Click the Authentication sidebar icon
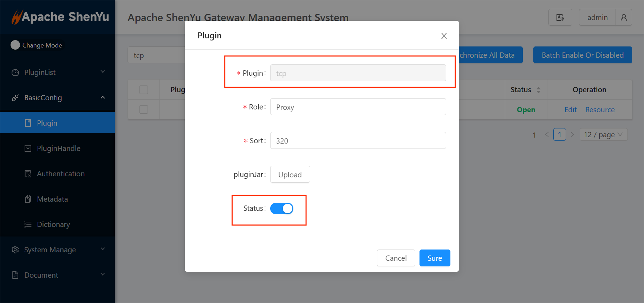644x303 pixels. (x=28, y=174)
